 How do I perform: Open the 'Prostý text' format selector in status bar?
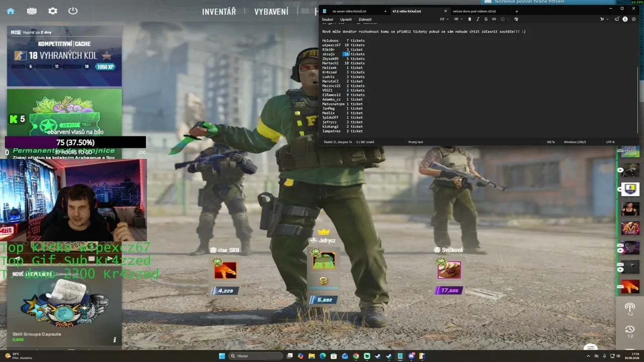pyautogui.click(x=416, y=142)
